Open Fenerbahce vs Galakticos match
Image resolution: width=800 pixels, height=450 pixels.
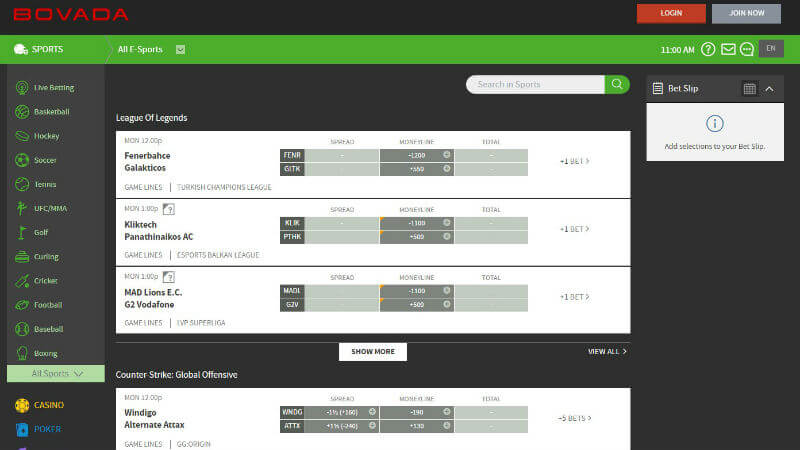point(147,162)
